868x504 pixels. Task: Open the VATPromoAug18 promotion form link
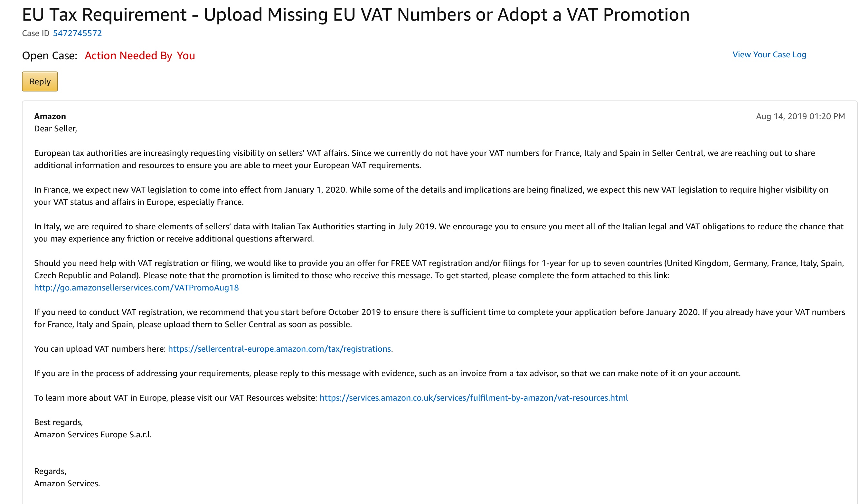pos(137,288)
